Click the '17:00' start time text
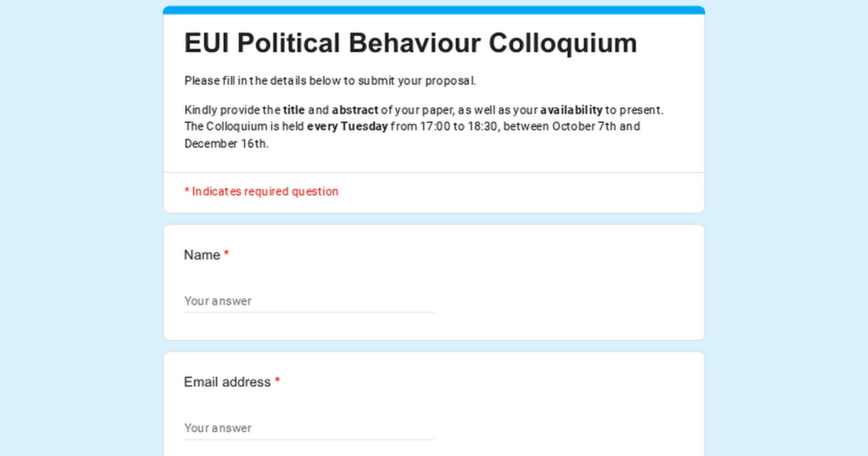The height and width of the screenshot is (456, 868). pyautogui.click(x=435, y=126)
